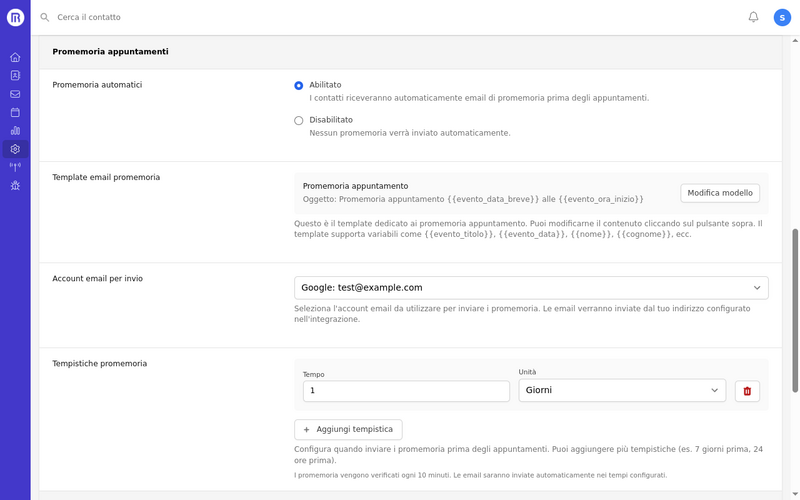Delete the reminder timing with trash icon
This screenshot has width=800, height=500.
tap(746, 391)
